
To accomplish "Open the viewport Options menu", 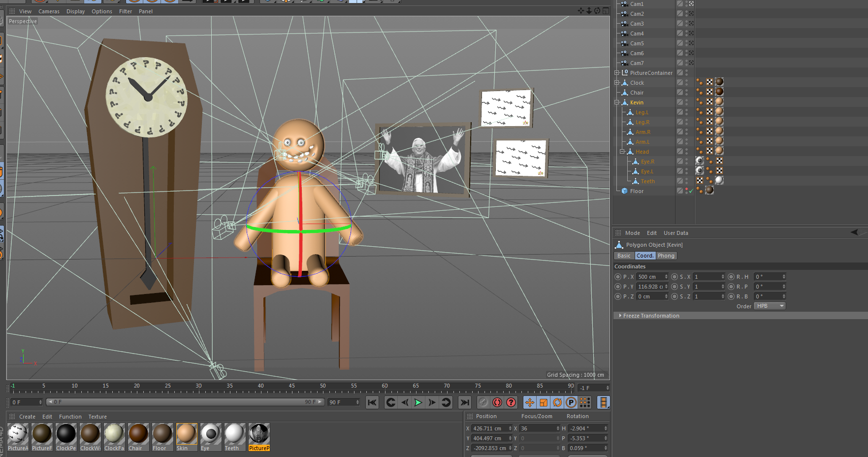I will pyautogui.click(x=101, y=11).
